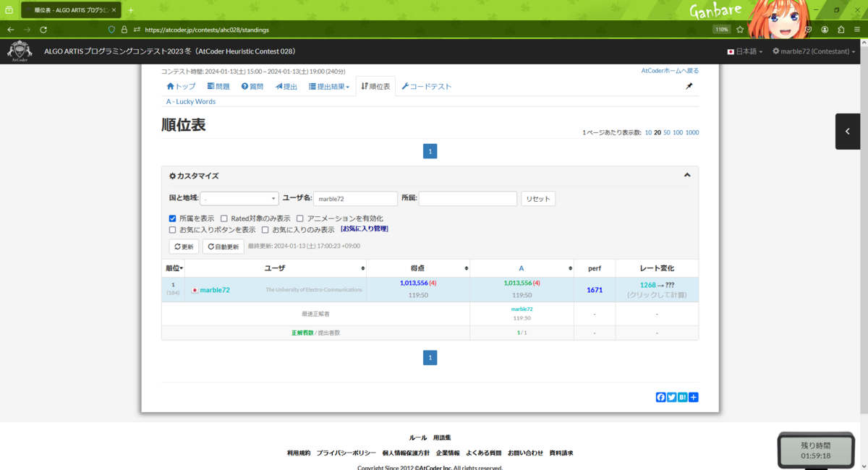Click the browser back arrow
Screen dimensions: 868x470
click(11, 30)
